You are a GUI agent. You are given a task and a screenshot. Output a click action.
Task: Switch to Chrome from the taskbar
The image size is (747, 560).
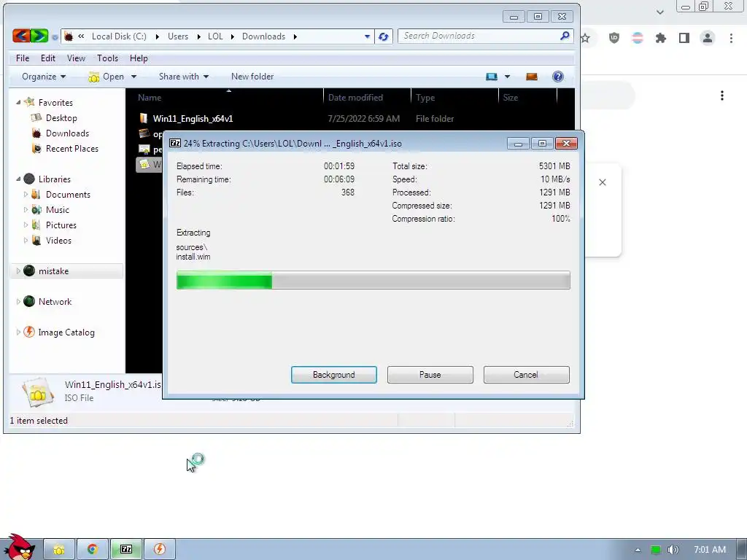pos(93,550)
